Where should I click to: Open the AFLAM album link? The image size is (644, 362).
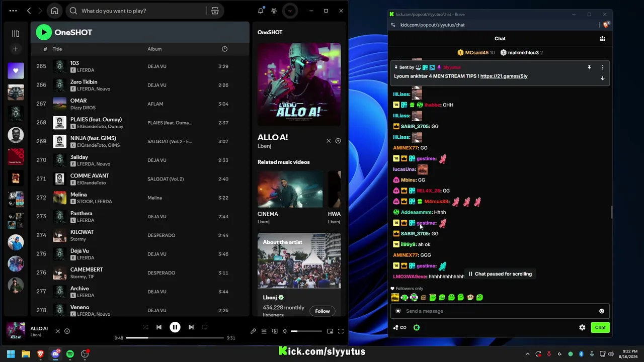(x=155, y=104)
